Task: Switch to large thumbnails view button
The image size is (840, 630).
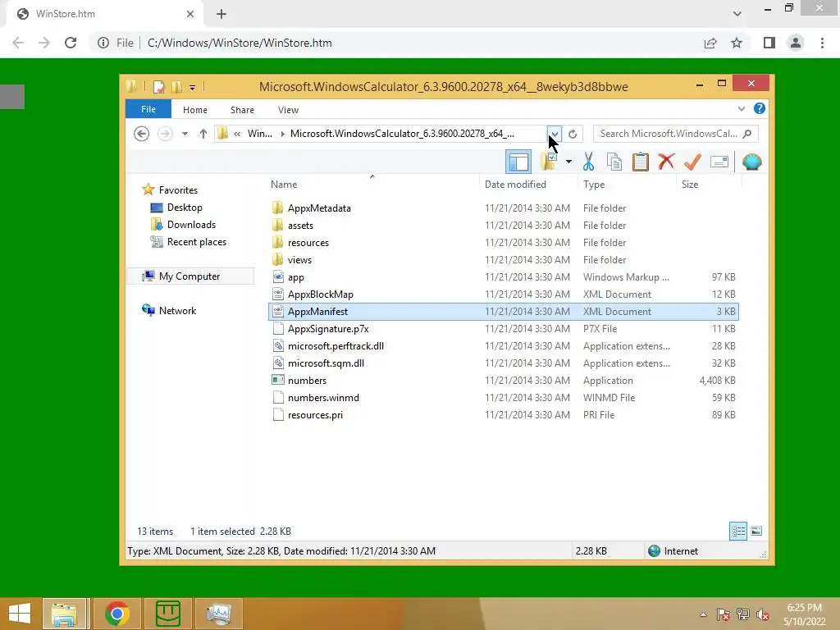Action: click(x=756, y=531)
